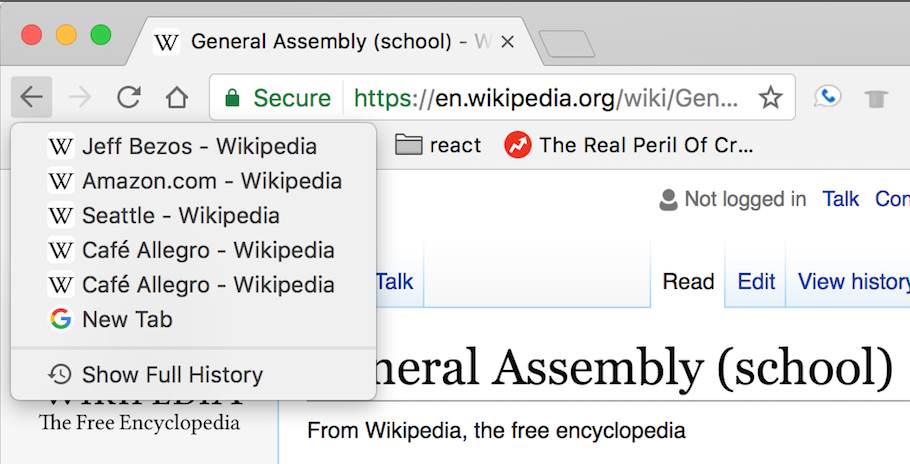Reload the current page
910x464 pixels.
128,97
